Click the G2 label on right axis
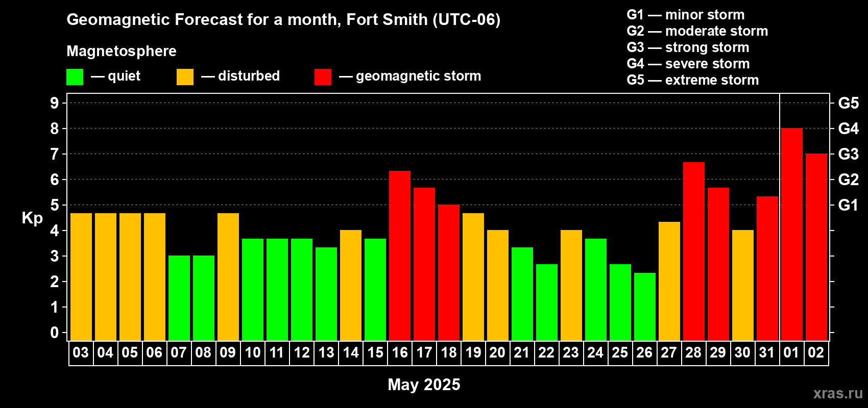This screenshot has height=408, width=868. [x=849, y=180]
